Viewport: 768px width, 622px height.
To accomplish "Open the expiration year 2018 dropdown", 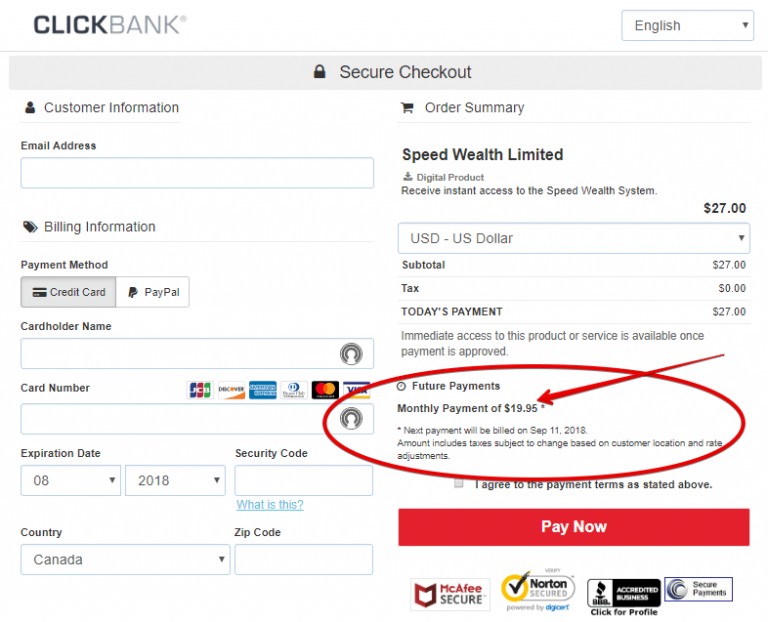I will [175, 480].
